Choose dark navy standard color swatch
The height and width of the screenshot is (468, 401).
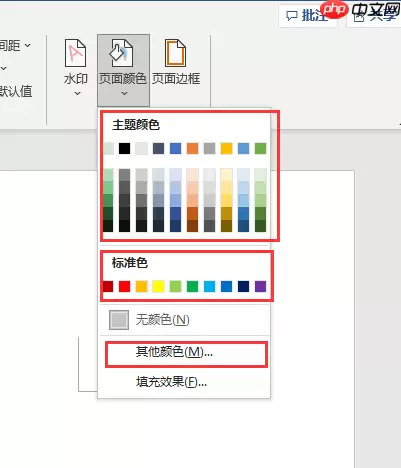coord(243,286)
